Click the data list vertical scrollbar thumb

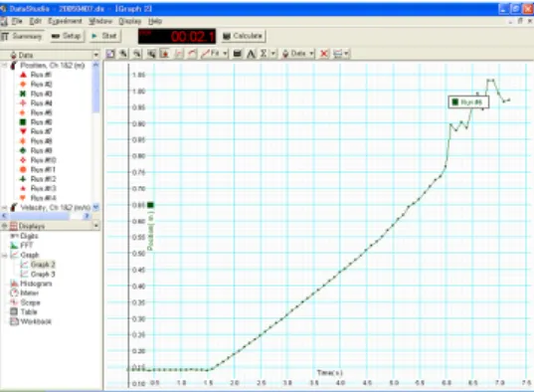pyautogui.click(x=96, y=91)
